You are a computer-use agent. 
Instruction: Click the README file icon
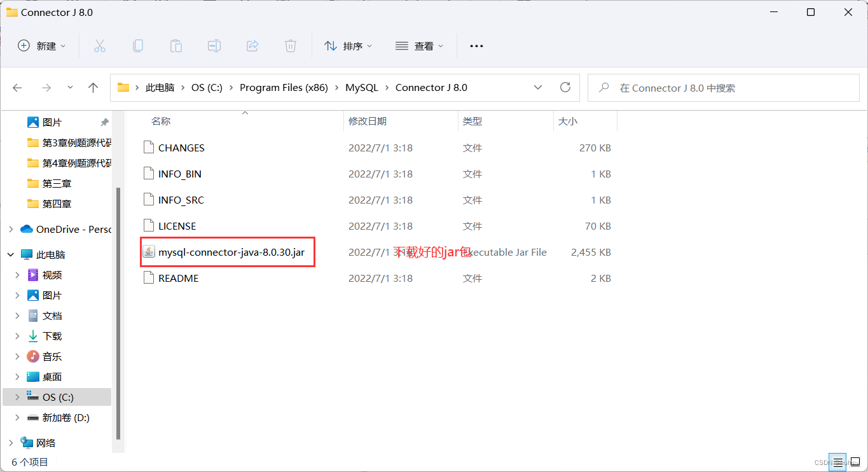[149, 278]
